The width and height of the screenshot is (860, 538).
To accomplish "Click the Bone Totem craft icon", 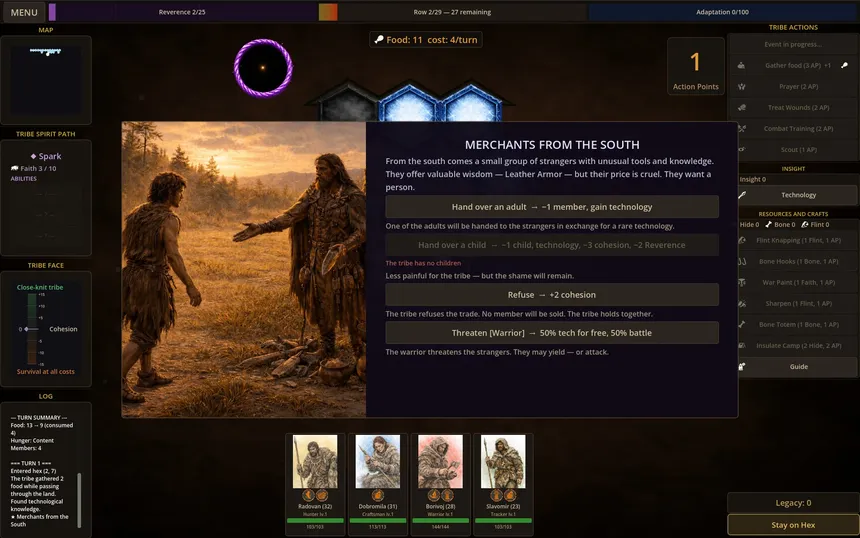I will point(741,325).
